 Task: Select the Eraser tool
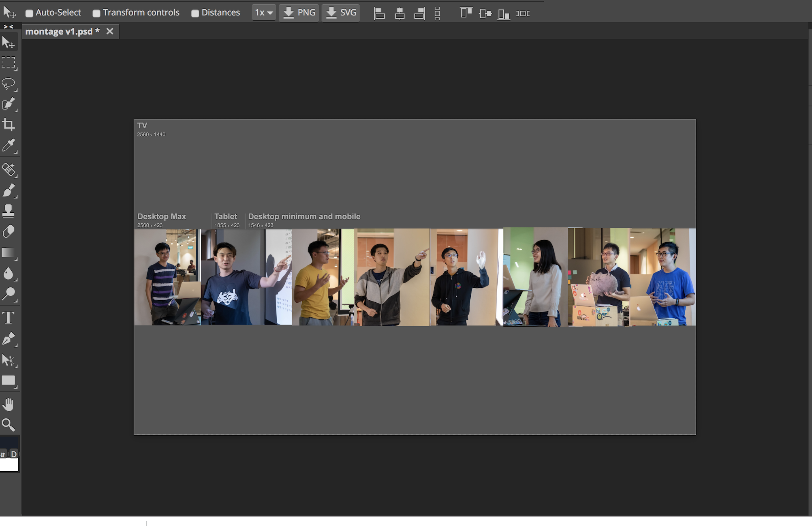(x=9, y=231)
